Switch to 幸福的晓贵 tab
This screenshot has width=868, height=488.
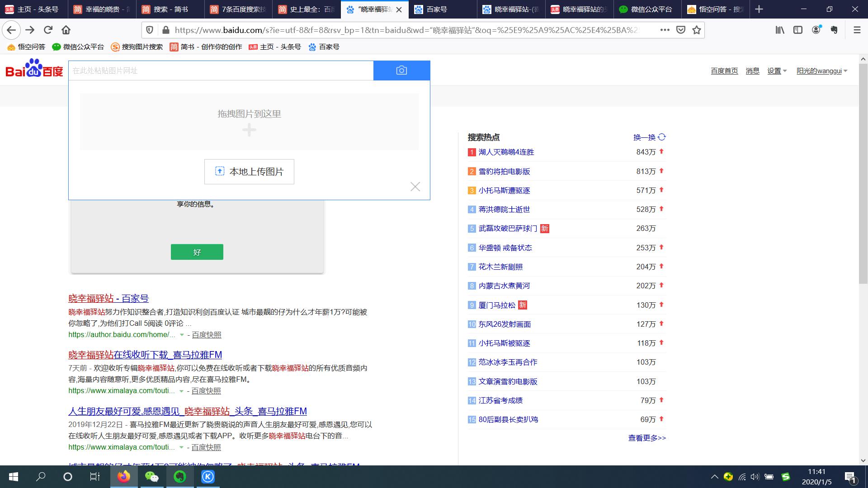pyautogui.click(x=102, y=9)
